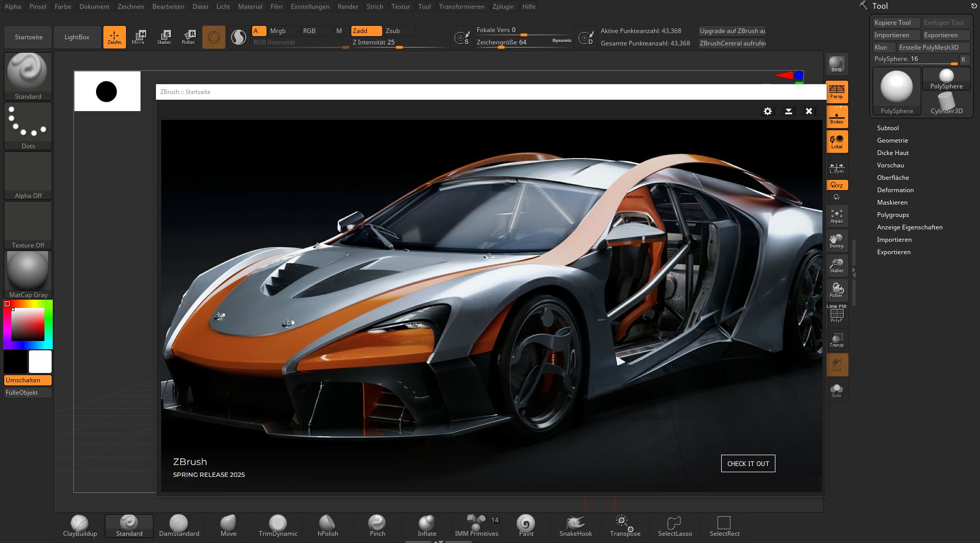Expand the Subtool section
This screenshot has height=543, width=980.
(888, 128)
